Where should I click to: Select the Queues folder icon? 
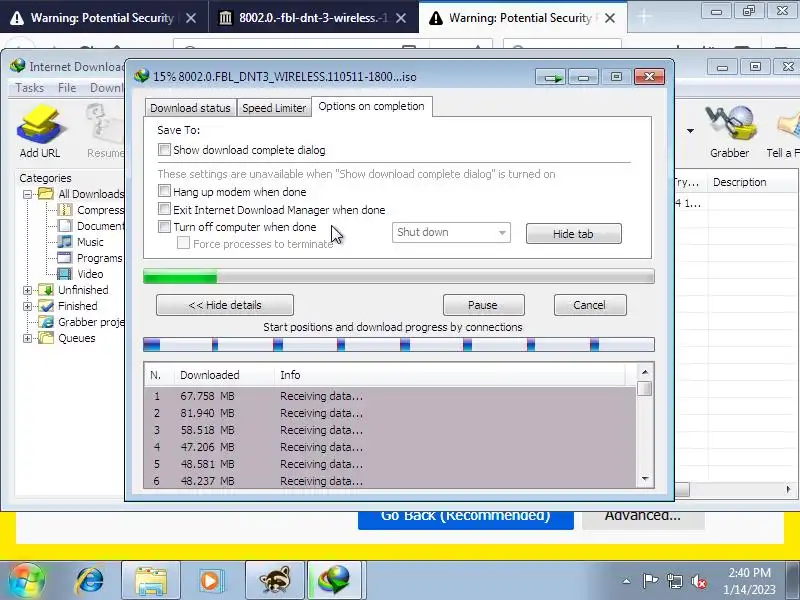46,338
